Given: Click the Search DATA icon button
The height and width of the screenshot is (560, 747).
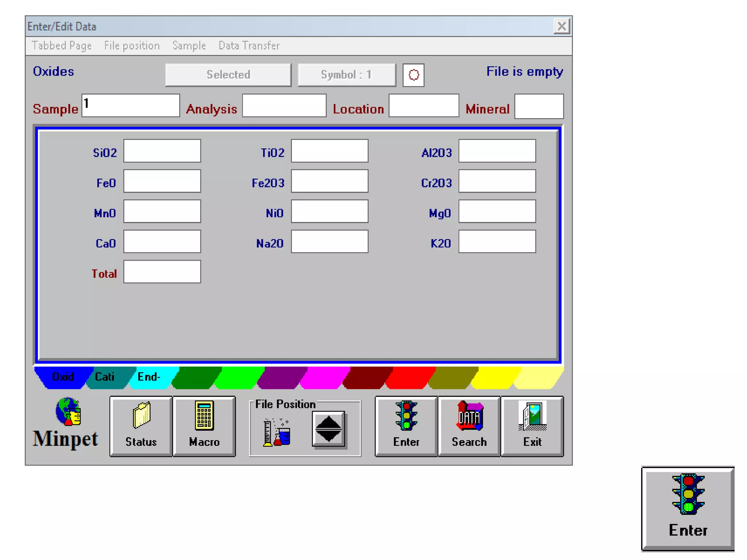Looking at the screenshot, I should (469, 426).
